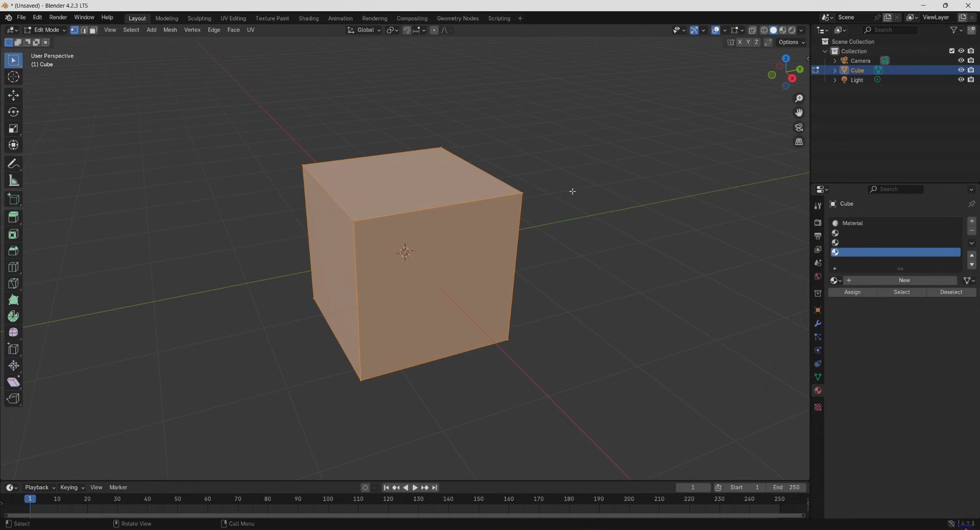
Task: Expand the Camera tree item
Action: pos(835,61)
